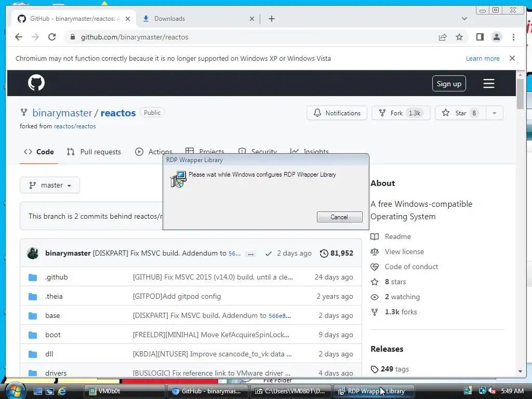Close the GitHub browser tab
Viewport: 532px width, 399px height.
coord(128,19)
